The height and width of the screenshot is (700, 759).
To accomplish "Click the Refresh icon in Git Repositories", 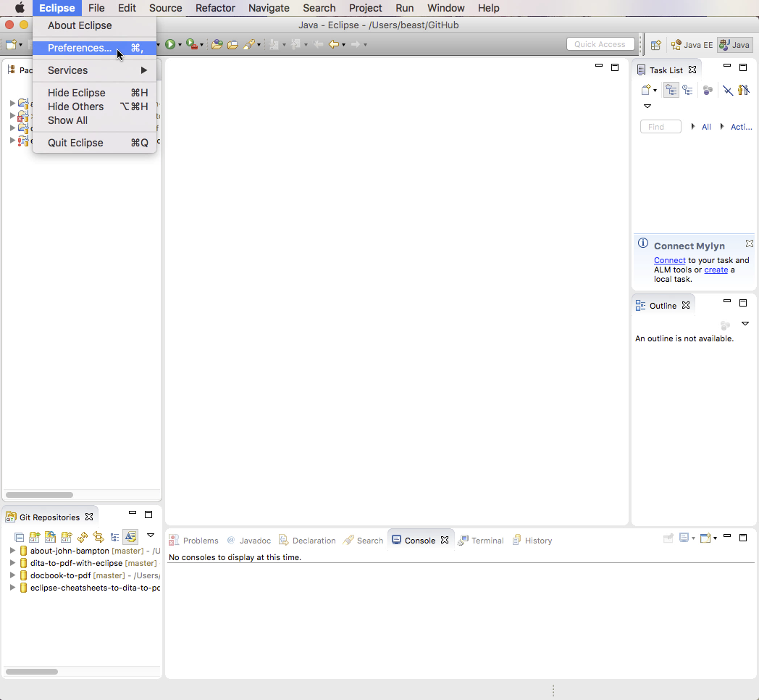I will (x=83, y=537).
